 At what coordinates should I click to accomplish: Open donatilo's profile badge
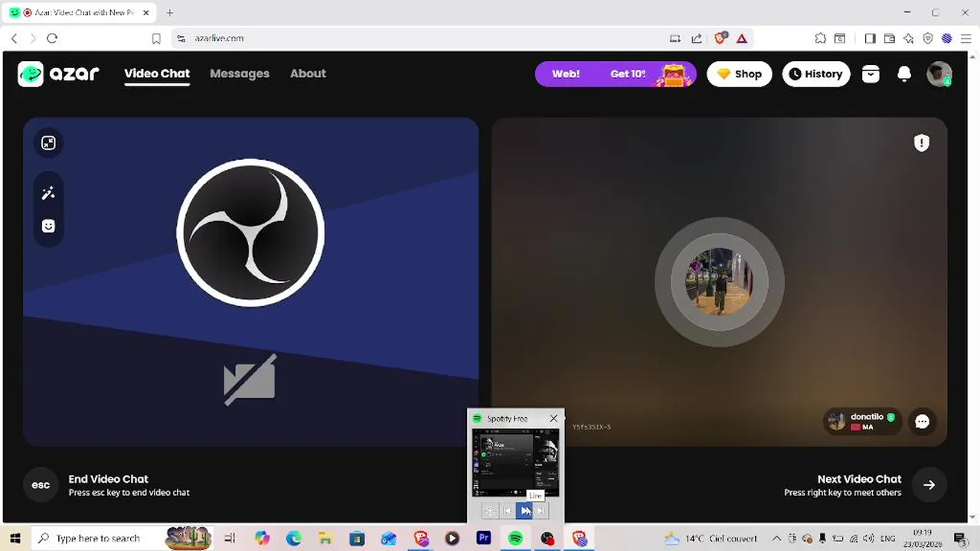click(862, 422)
